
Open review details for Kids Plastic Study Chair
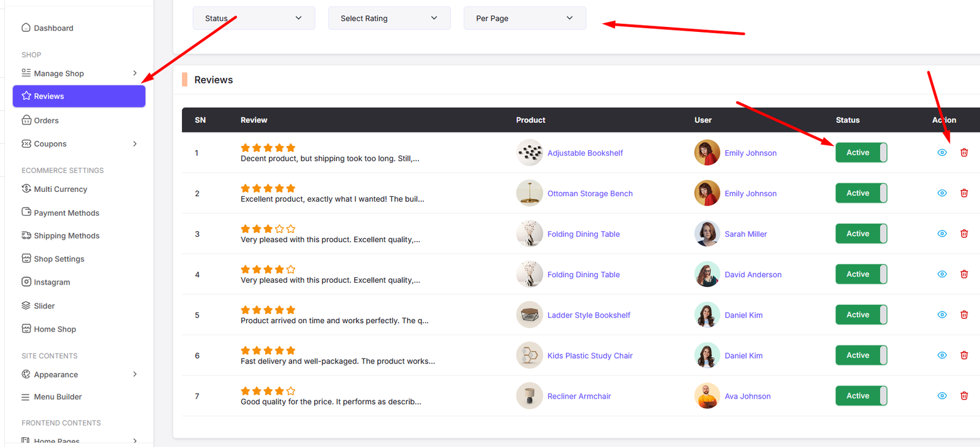click(x=942, y=356)
